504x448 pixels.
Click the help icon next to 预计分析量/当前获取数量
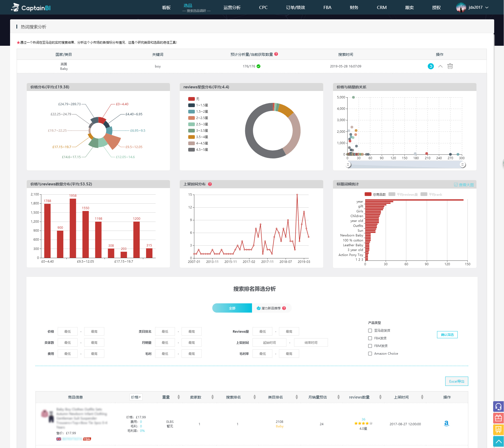(x=276, y=54)
